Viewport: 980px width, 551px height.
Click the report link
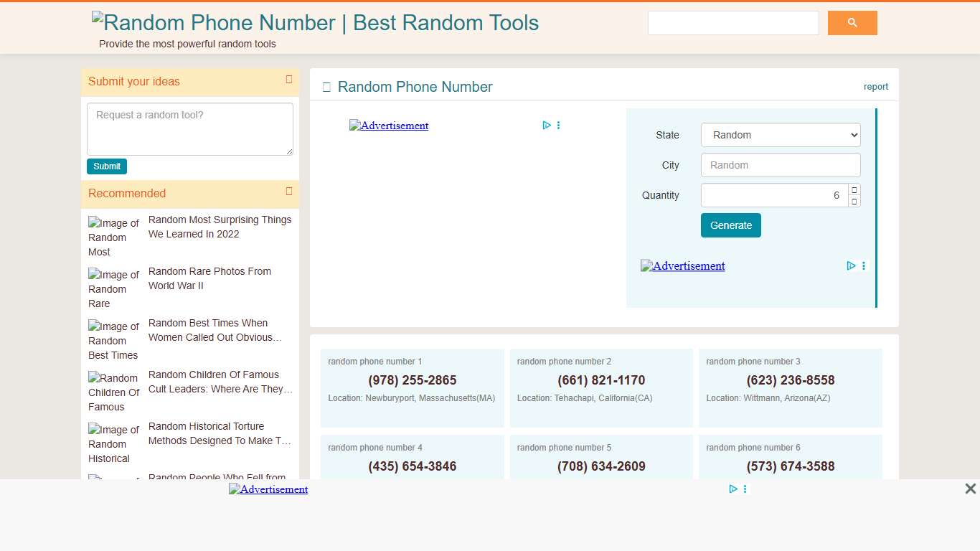875,86
